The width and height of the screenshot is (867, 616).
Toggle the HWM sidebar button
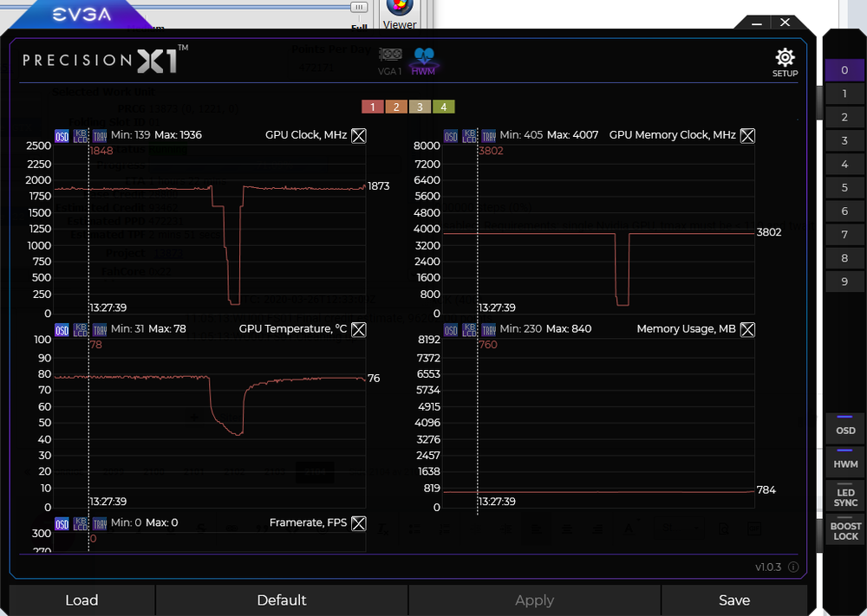(x=845, y=461)
